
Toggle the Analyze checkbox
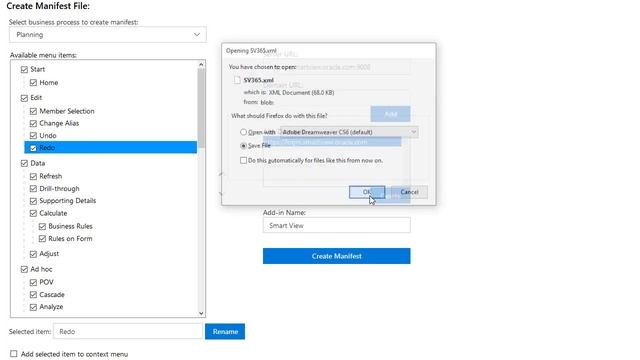33,307
